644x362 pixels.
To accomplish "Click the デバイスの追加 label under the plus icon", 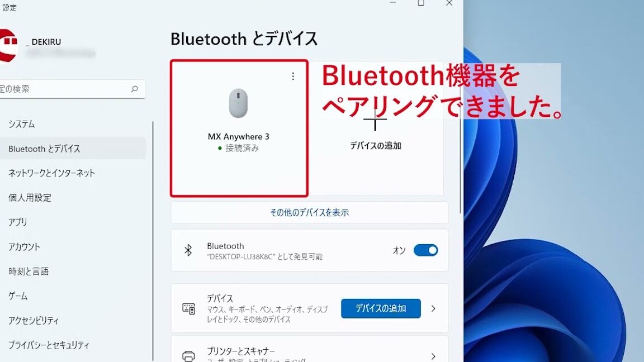I will [x=376, y=145].
